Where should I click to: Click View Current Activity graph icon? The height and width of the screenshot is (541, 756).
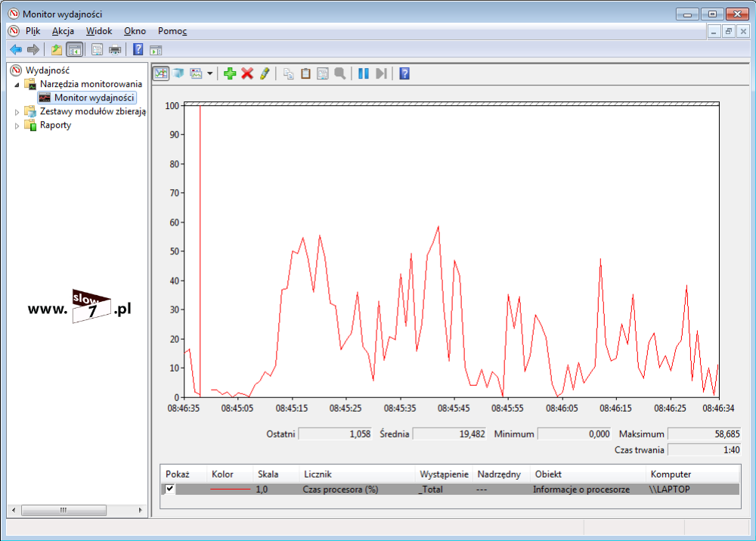tap(161, 73)
